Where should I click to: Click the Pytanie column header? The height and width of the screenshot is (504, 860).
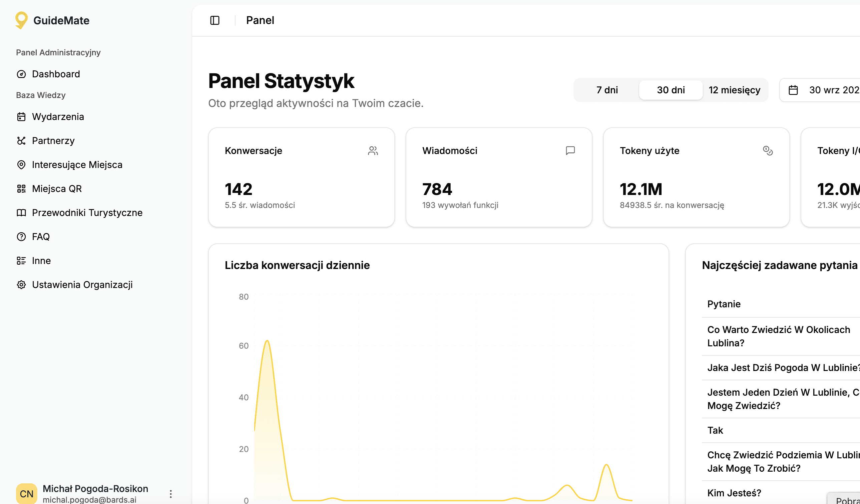tap(724, 304)
